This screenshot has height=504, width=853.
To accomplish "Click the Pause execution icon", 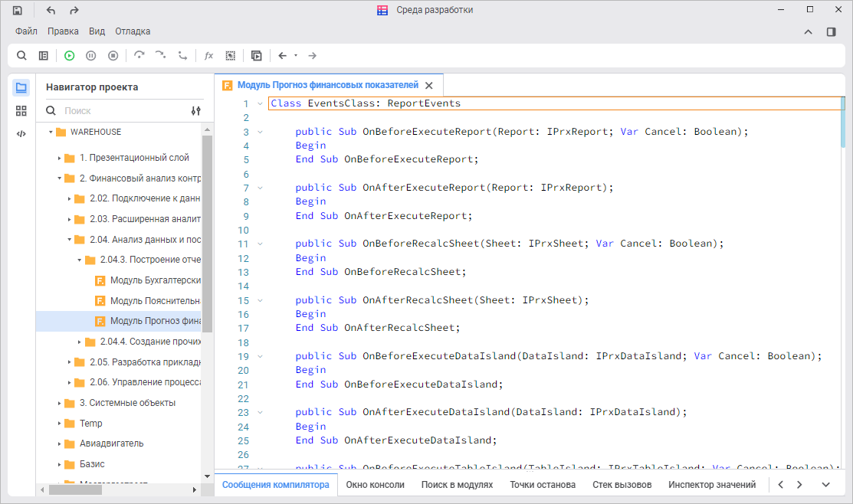I will pyautogui.click(x=91, y=55).
